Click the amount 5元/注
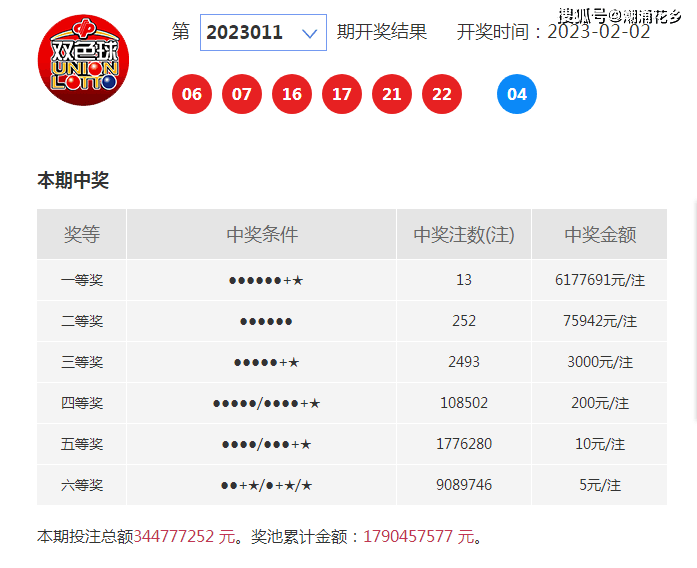Image resolution: width=697 pixels, height=568 pixels. pos(600,484)
